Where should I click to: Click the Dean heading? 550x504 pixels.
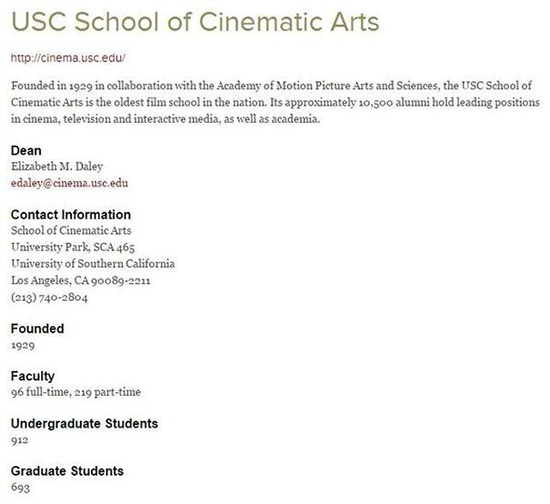26,150
